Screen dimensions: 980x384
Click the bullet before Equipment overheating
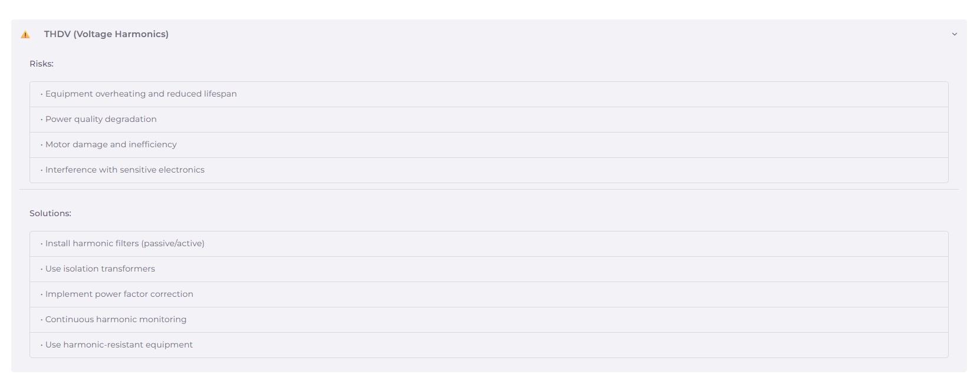[x=41, y=94]
